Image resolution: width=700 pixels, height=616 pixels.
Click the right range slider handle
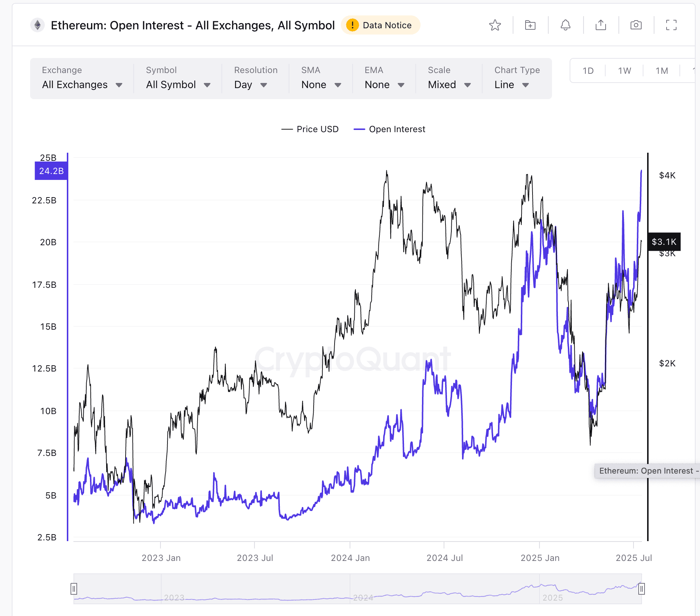[x=641, y=589]
